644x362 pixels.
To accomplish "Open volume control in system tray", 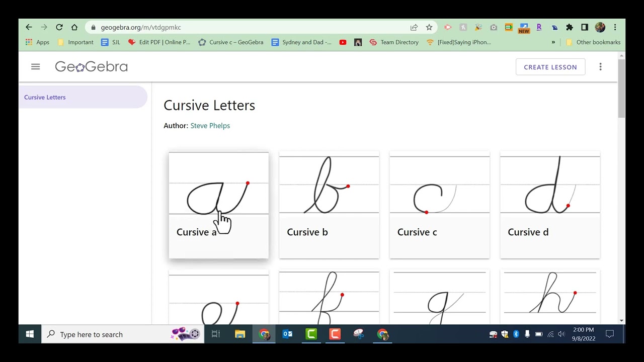I will point(561,334).
